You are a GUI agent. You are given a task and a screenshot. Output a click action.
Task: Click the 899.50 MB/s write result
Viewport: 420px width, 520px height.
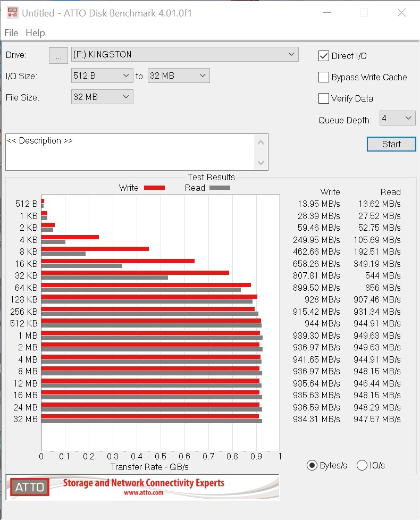pyautogui.click(x=316, y=288)
